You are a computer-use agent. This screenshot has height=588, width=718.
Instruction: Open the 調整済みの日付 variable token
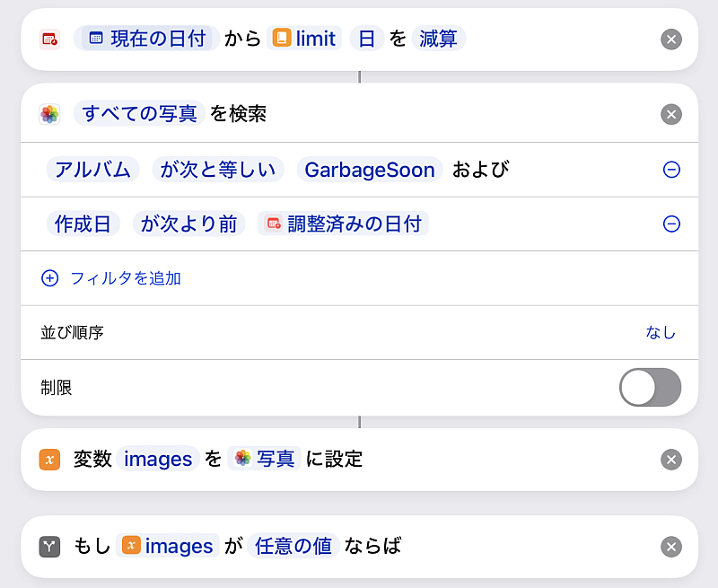(x=343, y=224)
